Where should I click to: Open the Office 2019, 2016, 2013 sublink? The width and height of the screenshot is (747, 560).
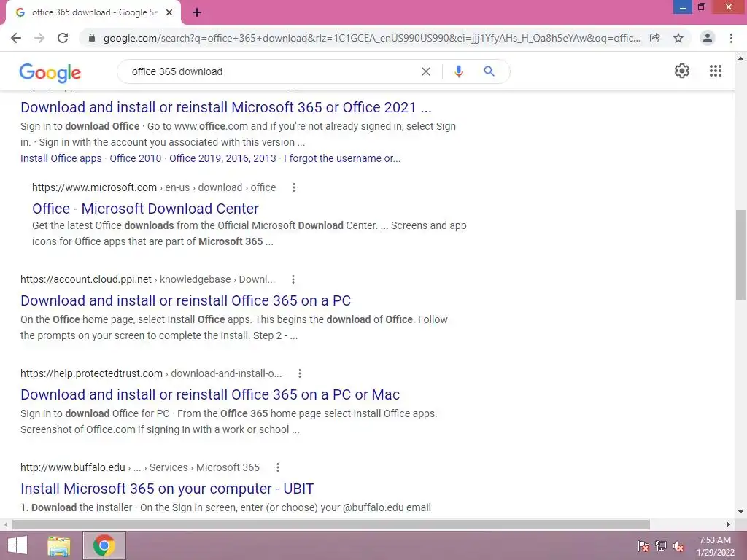222,158
